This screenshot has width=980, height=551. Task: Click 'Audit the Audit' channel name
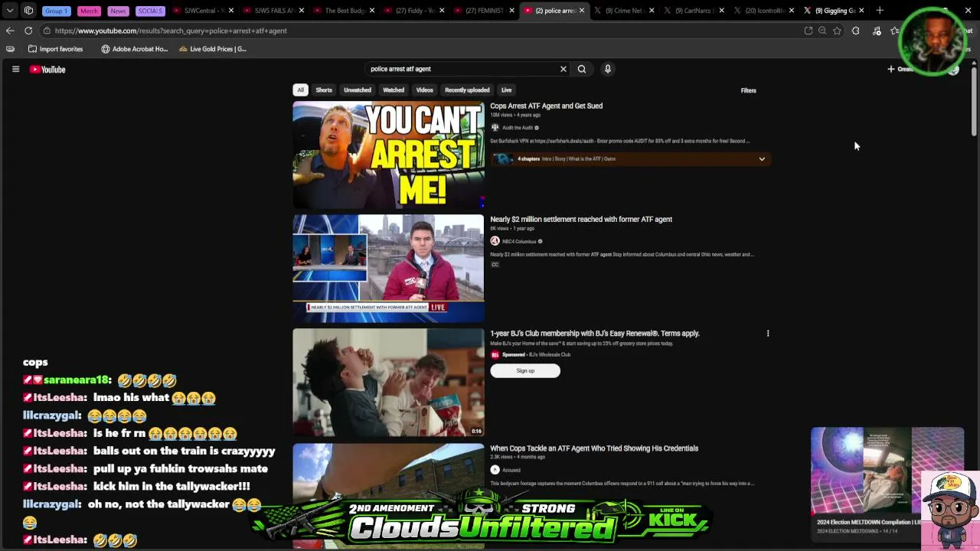pos(518,128)
